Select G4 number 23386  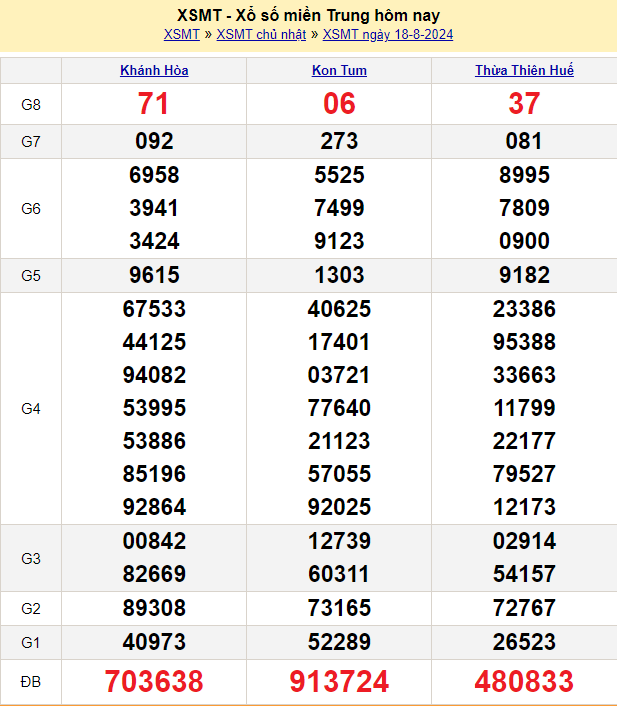(524, 309)
